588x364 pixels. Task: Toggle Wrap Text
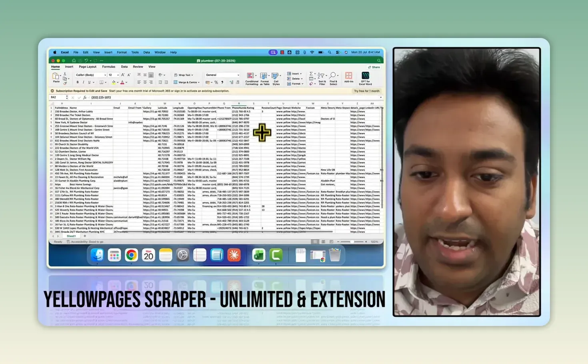[183, 75]
